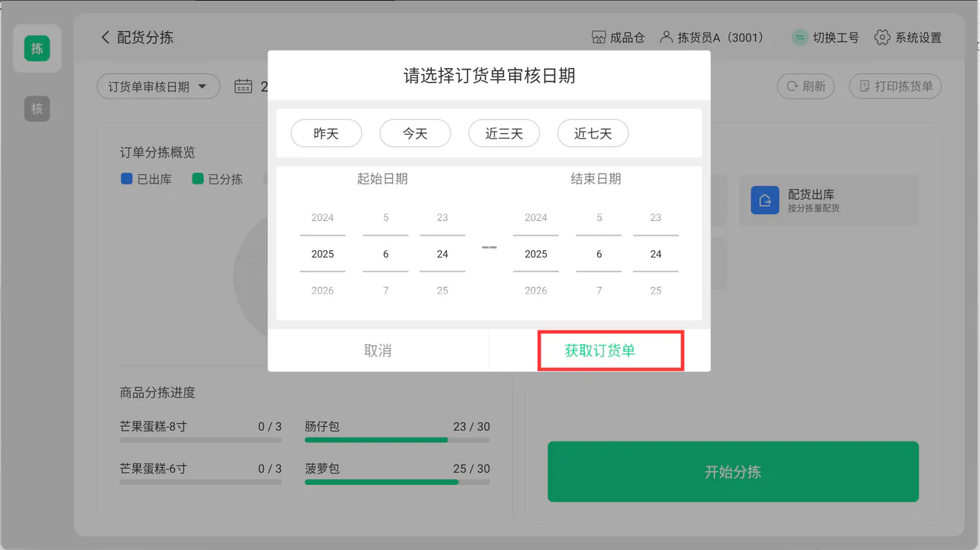Click the 切换工号 switch icon
Screen dimensions: 980x550
click(800, 37)
